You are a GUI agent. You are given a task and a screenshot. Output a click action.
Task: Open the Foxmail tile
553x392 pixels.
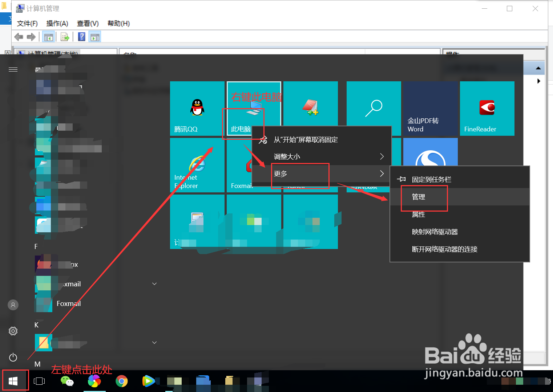(x=239, y=165)
